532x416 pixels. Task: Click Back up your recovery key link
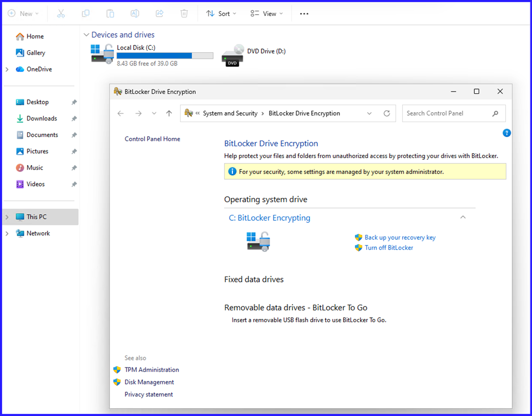[x=400, y=238]
